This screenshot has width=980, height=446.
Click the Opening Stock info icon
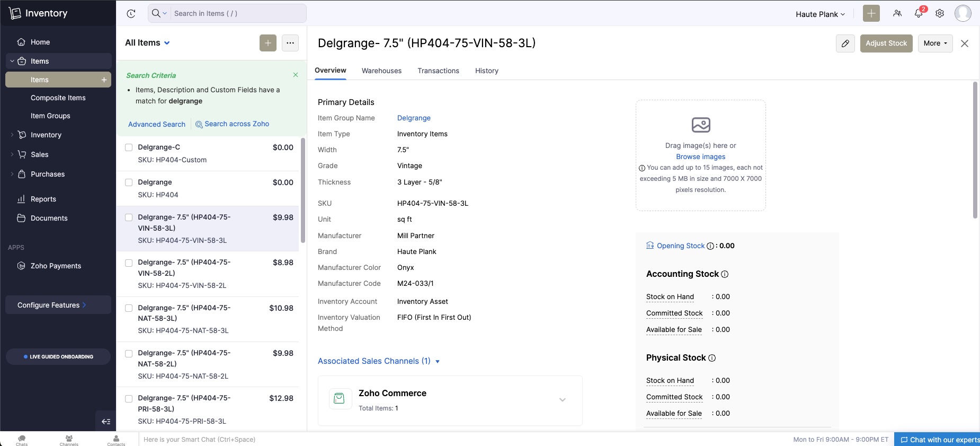coord(710,246)
